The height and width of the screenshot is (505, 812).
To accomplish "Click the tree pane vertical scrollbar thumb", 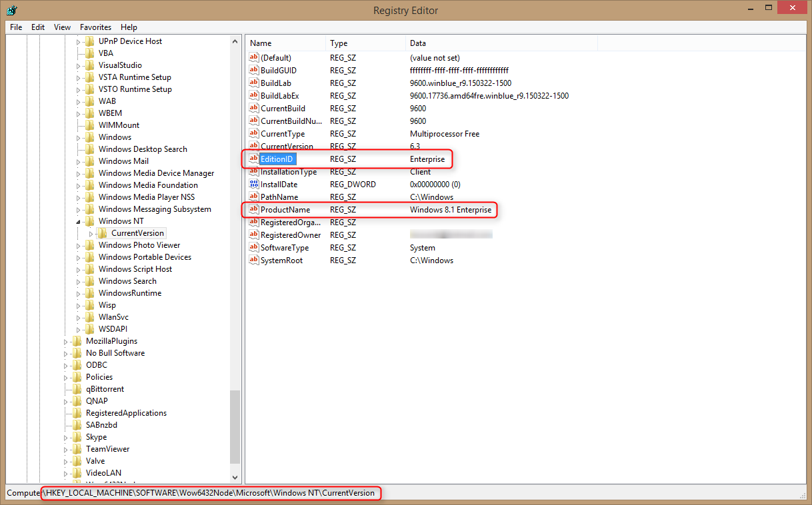I will tap(235, 426).
